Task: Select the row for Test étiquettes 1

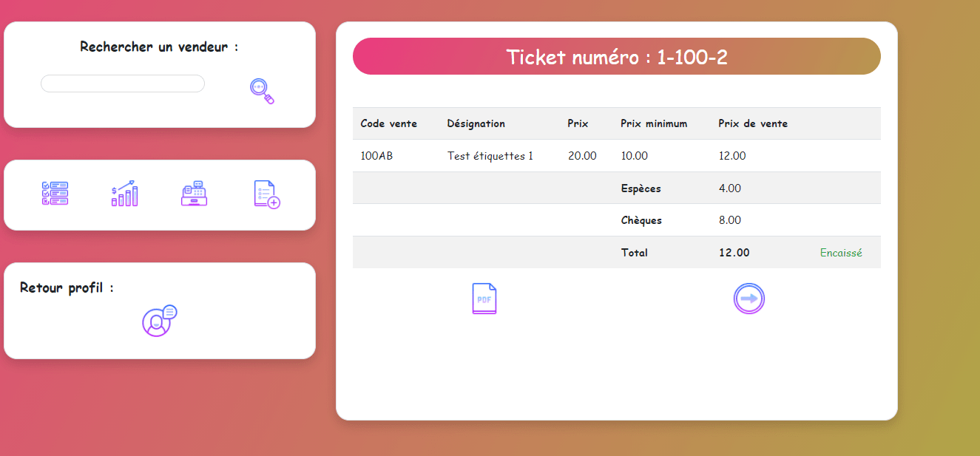Action: [x=489, y=155]
